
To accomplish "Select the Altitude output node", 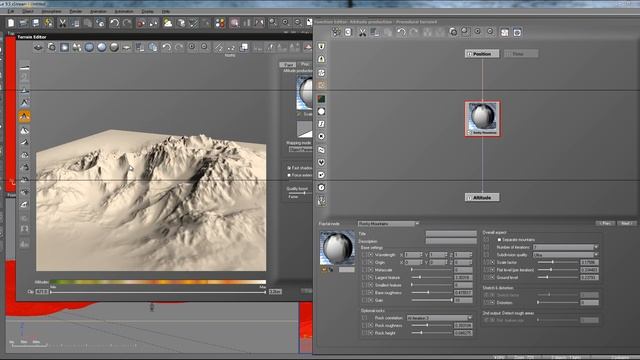I will point(482,198).
